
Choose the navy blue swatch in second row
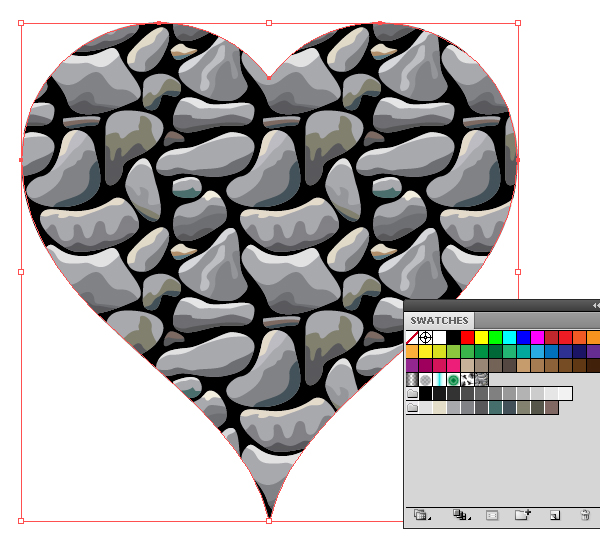(579, 351)
